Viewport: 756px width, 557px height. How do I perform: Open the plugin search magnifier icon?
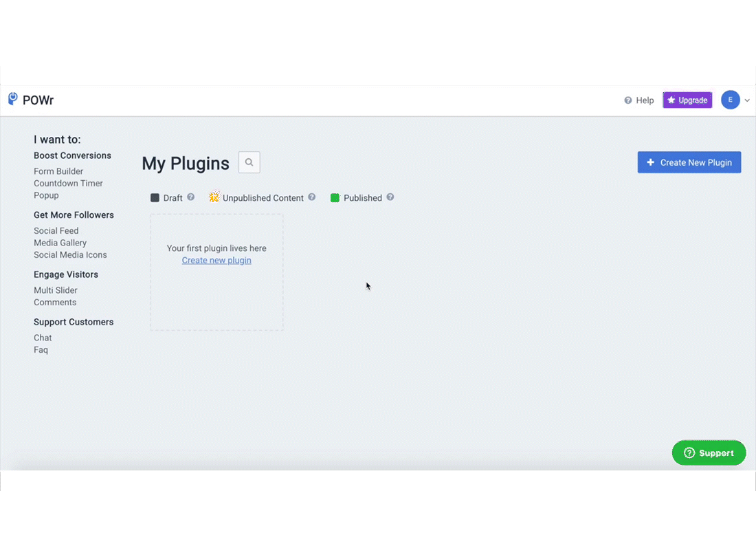tap(249, 162)
